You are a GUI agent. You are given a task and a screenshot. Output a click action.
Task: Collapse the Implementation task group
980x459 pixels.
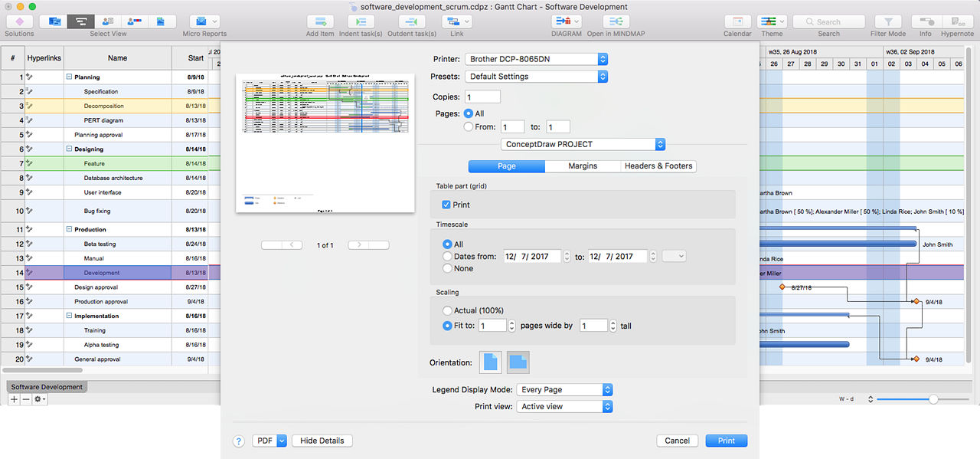[x=69, y=316]
